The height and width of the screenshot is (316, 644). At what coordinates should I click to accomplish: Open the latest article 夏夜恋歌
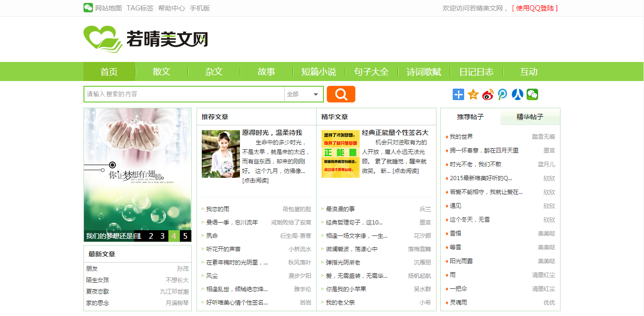pos(97,292)
